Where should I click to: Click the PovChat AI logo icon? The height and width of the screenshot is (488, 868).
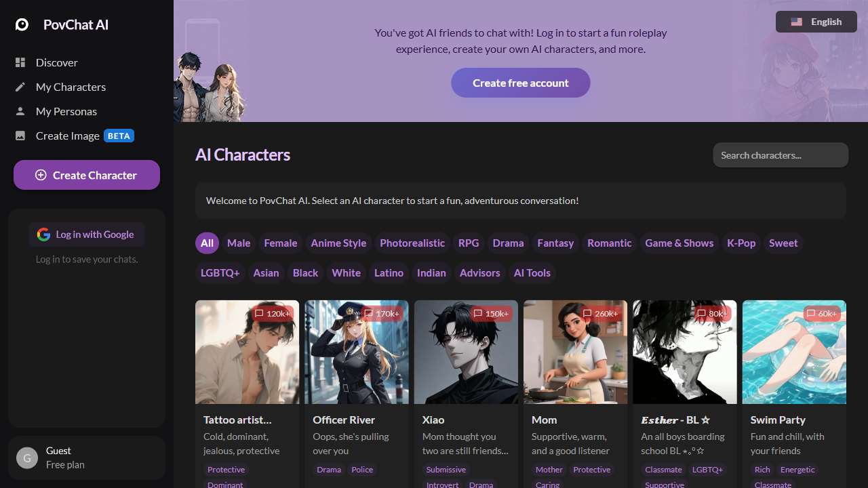click(x=22, y=24)
